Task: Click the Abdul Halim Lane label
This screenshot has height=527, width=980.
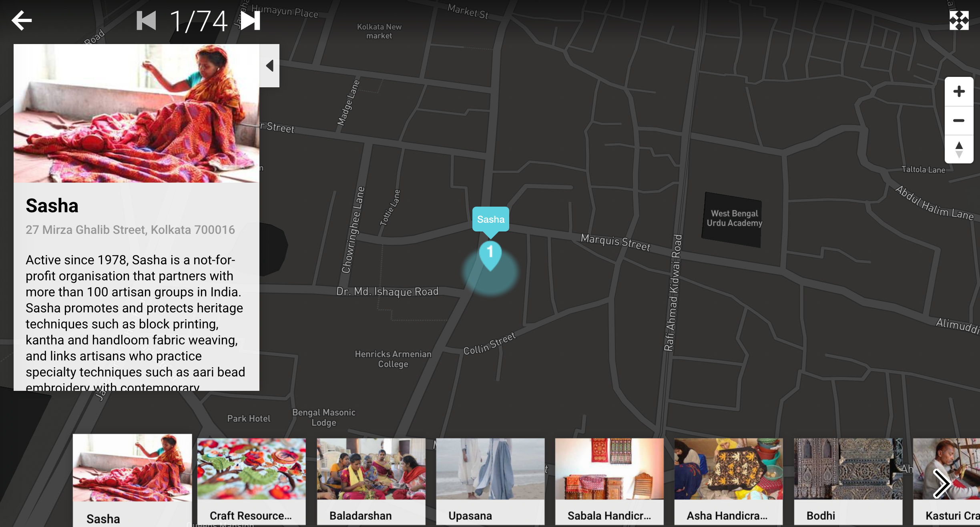Action: (934, 203)
